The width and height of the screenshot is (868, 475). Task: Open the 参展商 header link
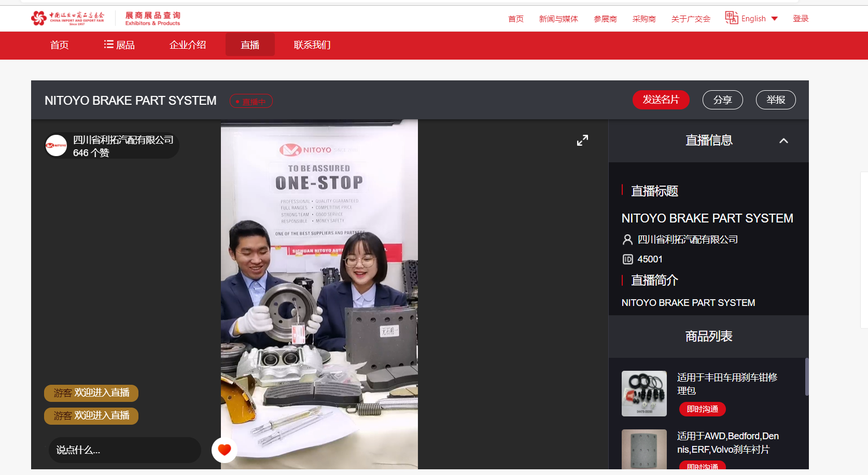pyautogui.click(x=605, y=19)
